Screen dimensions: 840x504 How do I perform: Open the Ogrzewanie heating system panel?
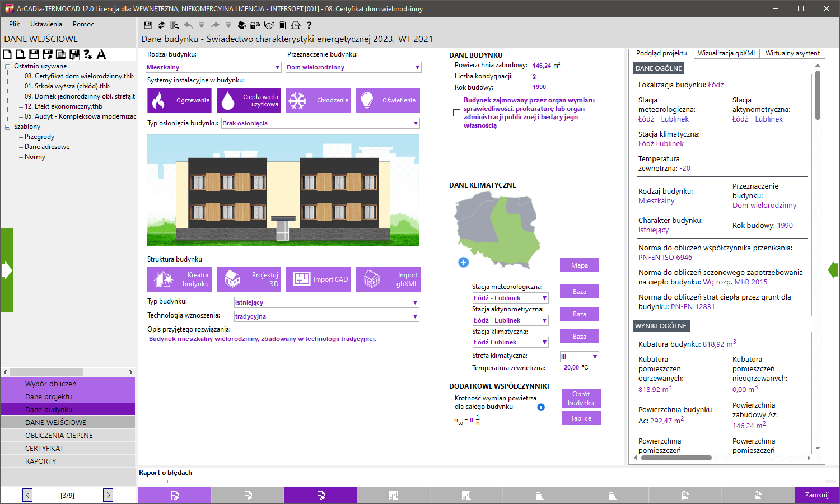[x=180, y=101]
